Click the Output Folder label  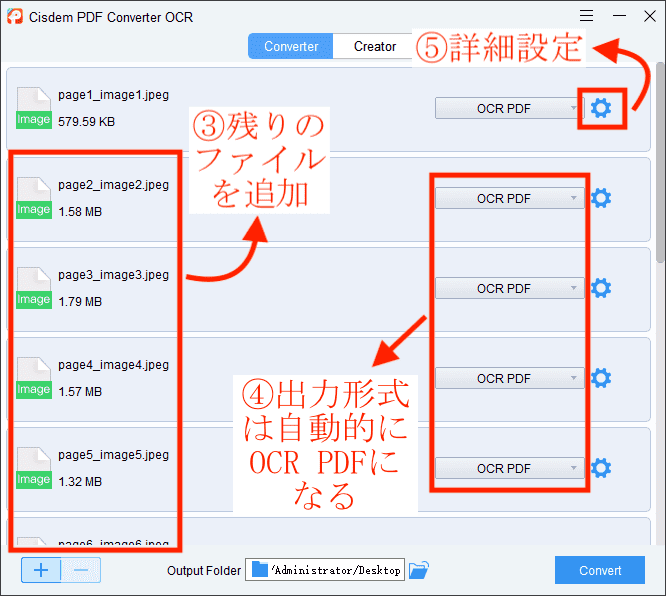coord(204,571)
